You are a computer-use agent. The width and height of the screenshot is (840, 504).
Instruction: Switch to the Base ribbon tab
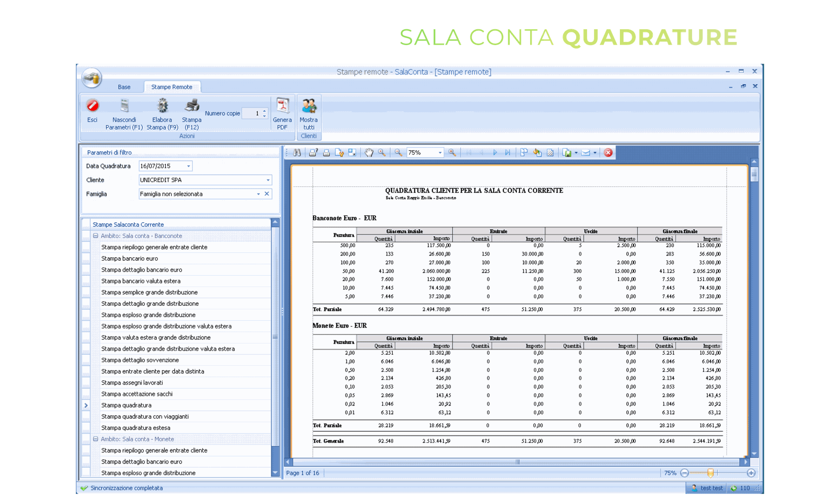124,87
